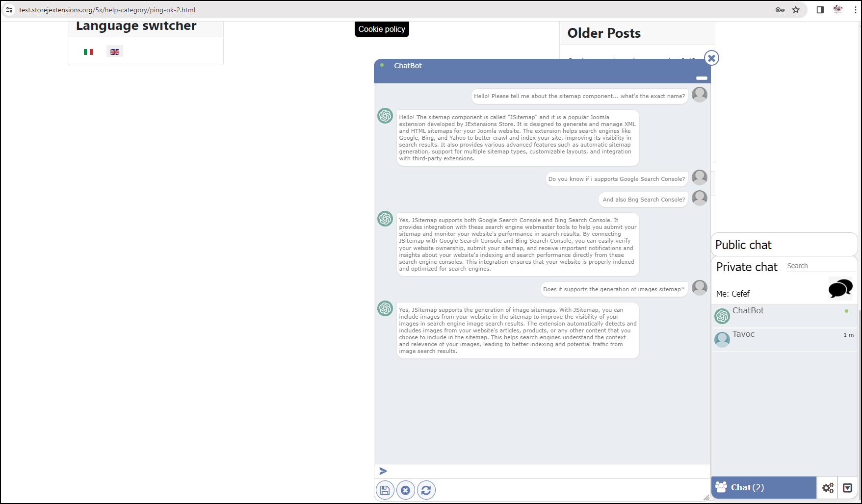Open the ChatBot conversation from the user list

(x=784, y=316)
